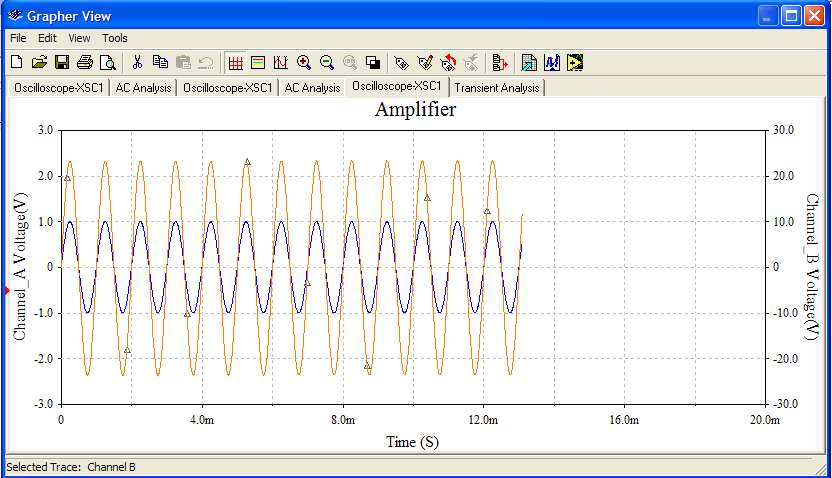The width and height of the screenshot is (832, 478).
Task: Expand the Tools menu
Action: pyautogui.click(x=115, y=38)
